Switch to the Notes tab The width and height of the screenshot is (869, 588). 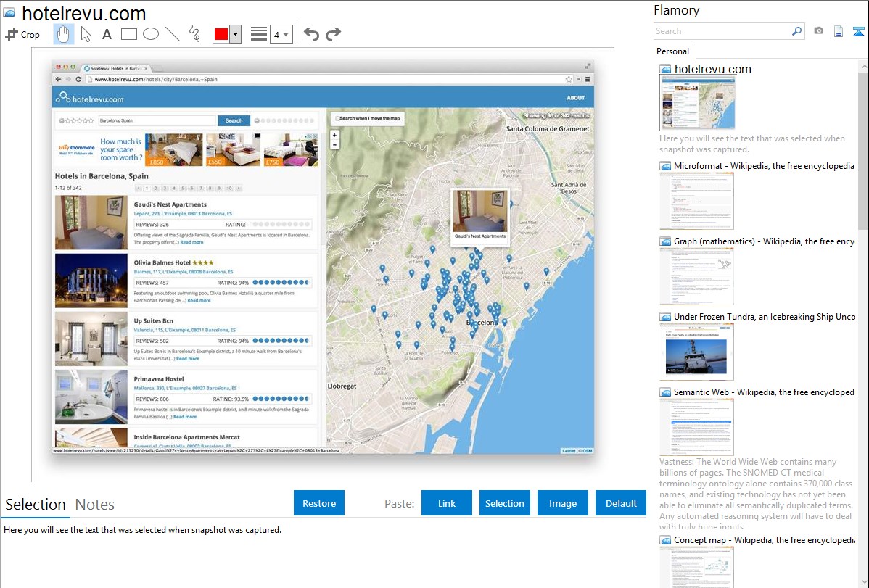point(95,505)
